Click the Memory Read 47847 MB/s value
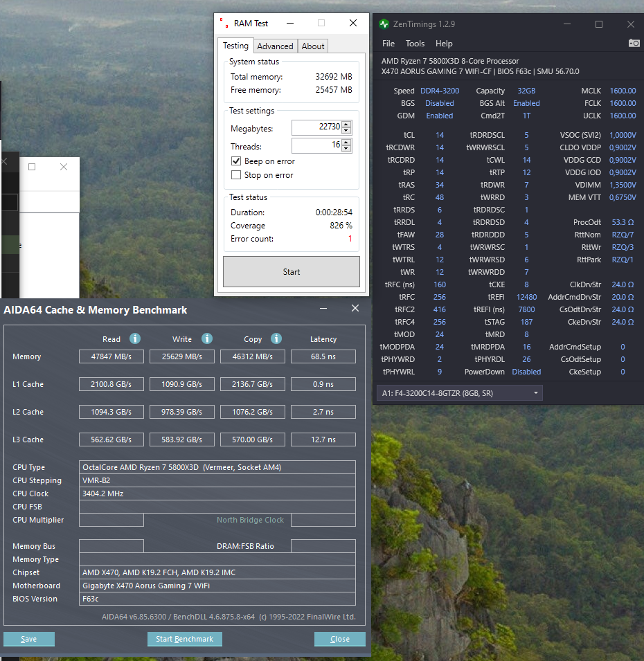Screen dimensions: 644x661 (x=111, y=356)
